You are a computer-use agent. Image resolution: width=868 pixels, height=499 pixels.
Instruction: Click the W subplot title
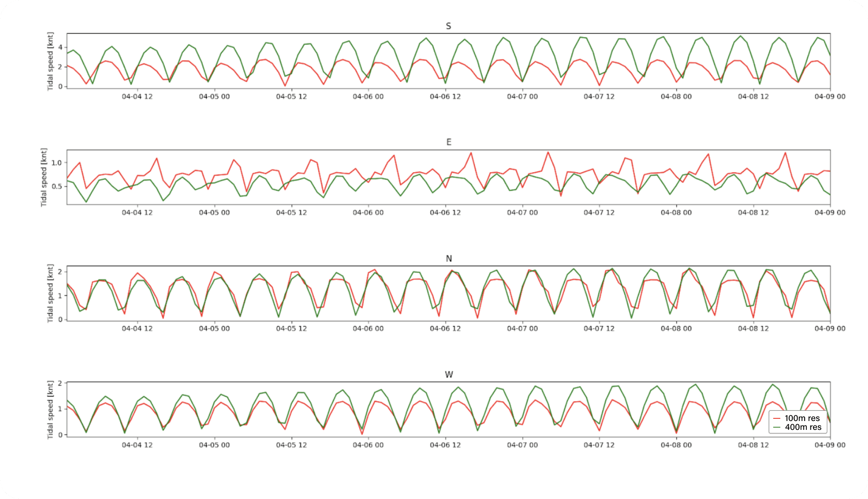click(x=448, y=374)
